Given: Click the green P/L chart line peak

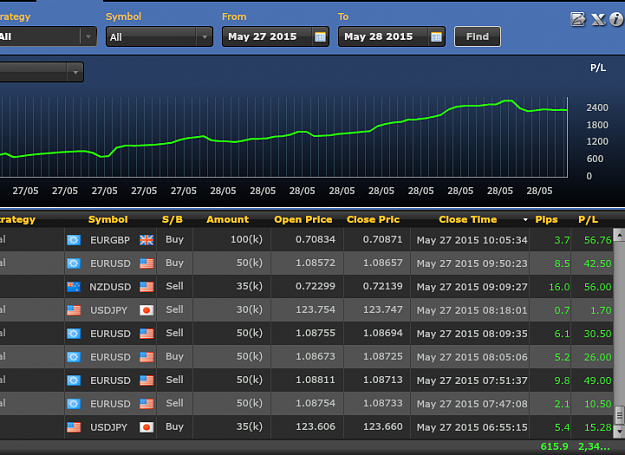Looking at the screenshot, I should click(508, 101).
